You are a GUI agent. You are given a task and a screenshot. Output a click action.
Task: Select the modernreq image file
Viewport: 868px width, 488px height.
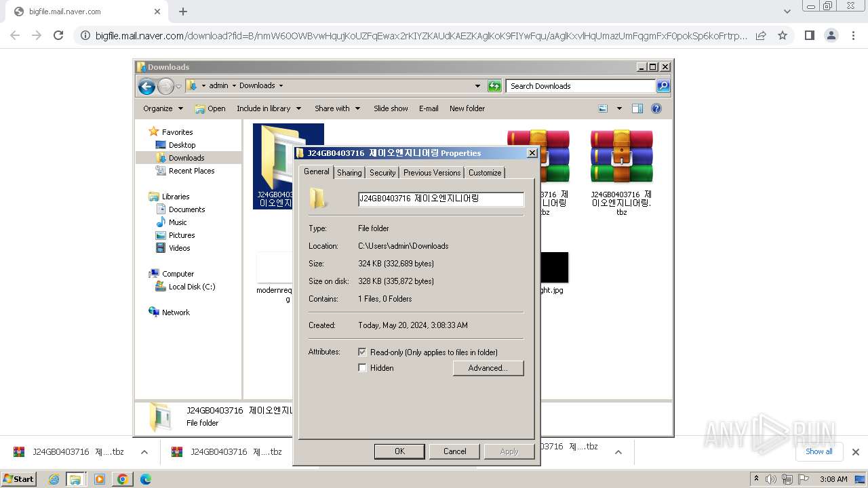click(x=273, y=278)
